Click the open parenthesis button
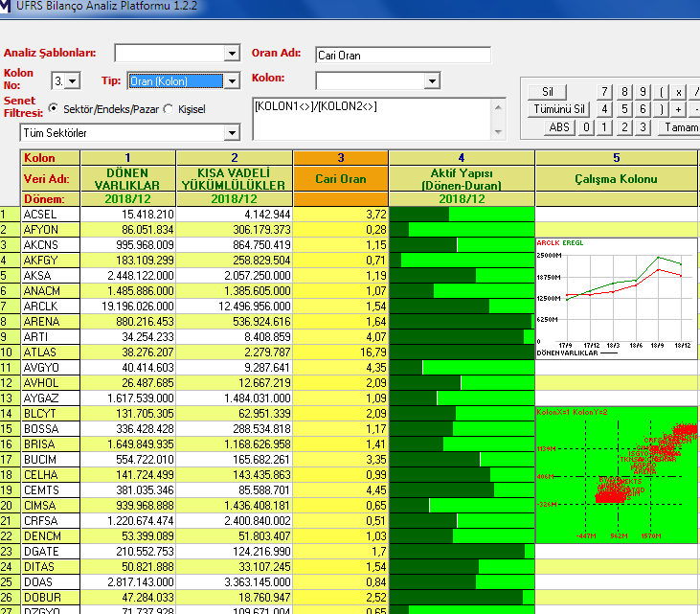This screenshot has width=700, height=614. click(661, 92)
